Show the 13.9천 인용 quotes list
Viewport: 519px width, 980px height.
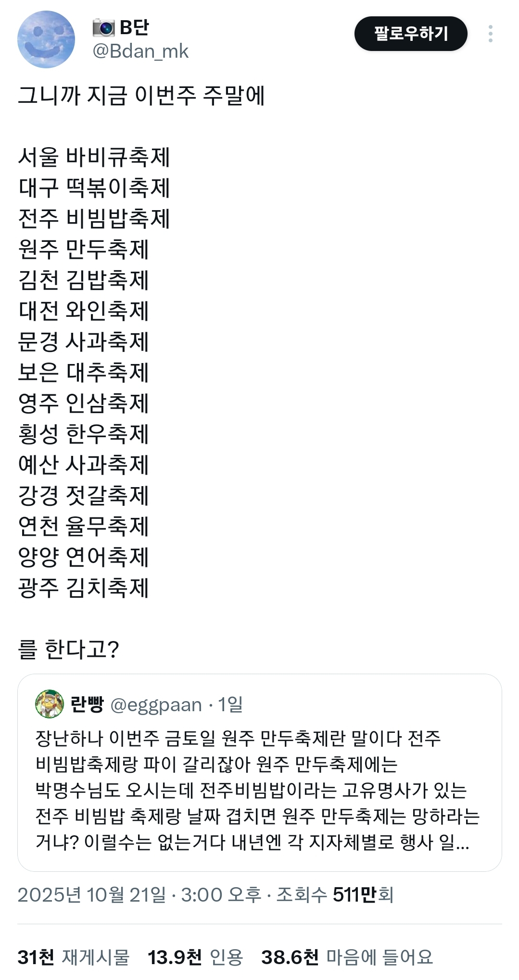[x=195, y=957]
